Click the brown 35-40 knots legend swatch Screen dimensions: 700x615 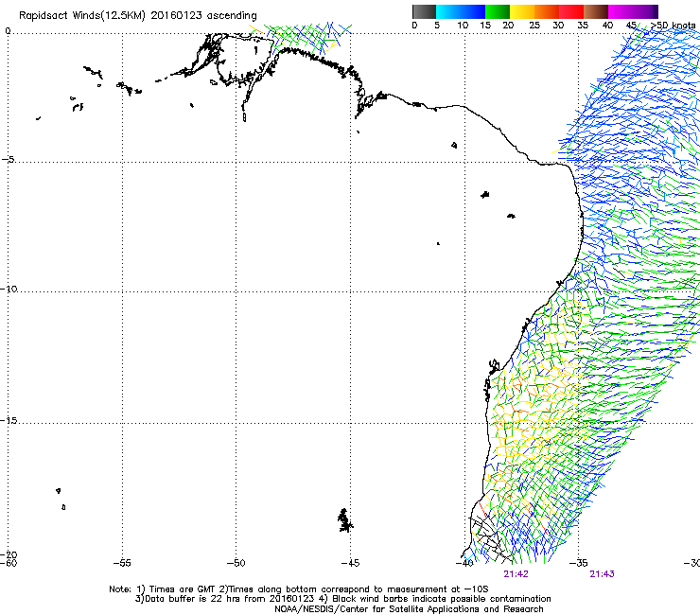point(596,11)
